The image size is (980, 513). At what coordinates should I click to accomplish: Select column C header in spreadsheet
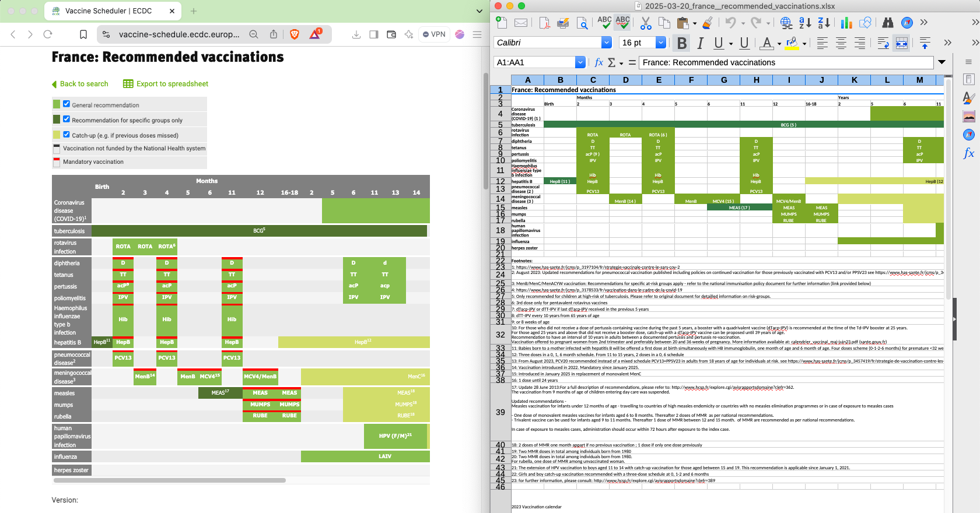click(x=593, y=80)
